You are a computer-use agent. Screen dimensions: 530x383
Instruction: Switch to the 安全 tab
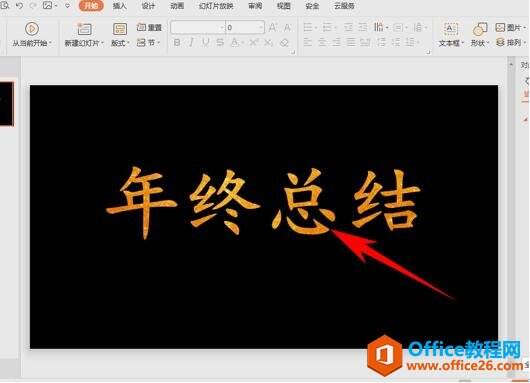[312, 6]
